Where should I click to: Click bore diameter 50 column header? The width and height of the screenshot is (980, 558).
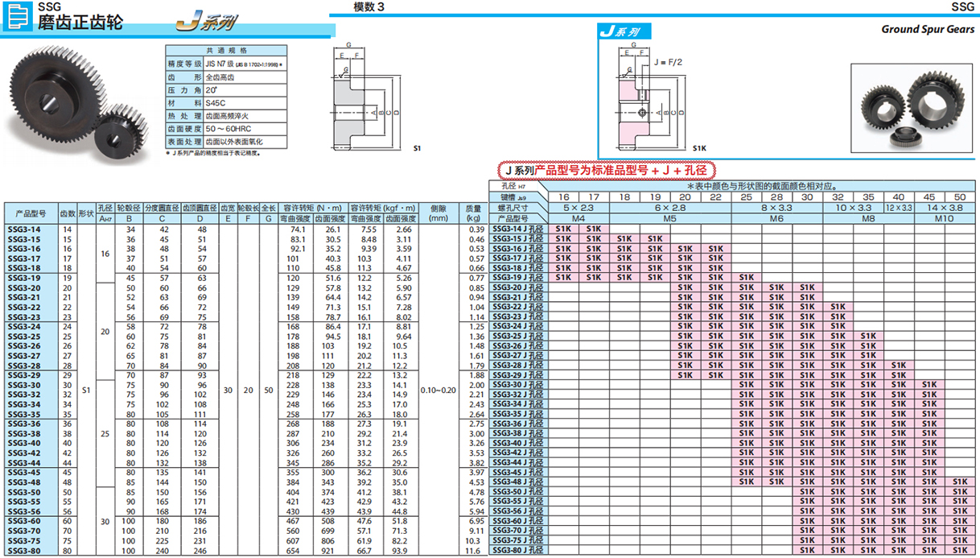tap(959, 196)
